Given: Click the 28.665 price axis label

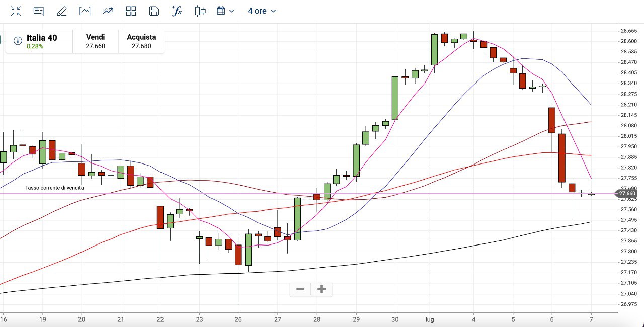Looking at the screenshot, I should 629,31.
